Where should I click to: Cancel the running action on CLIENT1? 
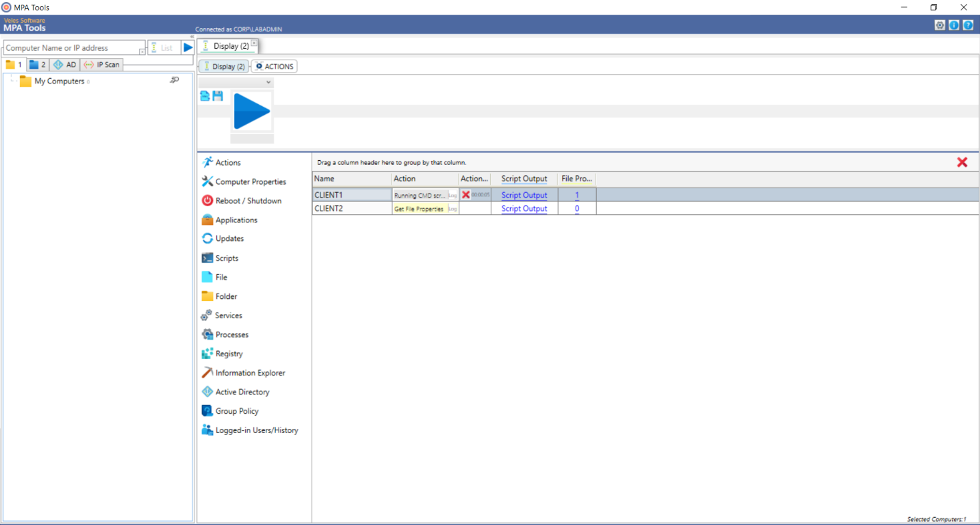tap(465, 195)
